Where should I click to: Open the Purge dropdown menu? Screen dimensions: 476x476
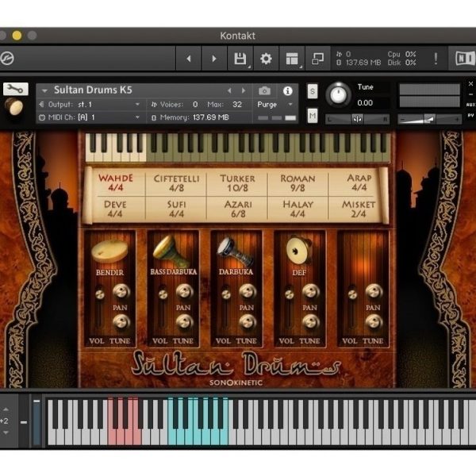(274, 105)
